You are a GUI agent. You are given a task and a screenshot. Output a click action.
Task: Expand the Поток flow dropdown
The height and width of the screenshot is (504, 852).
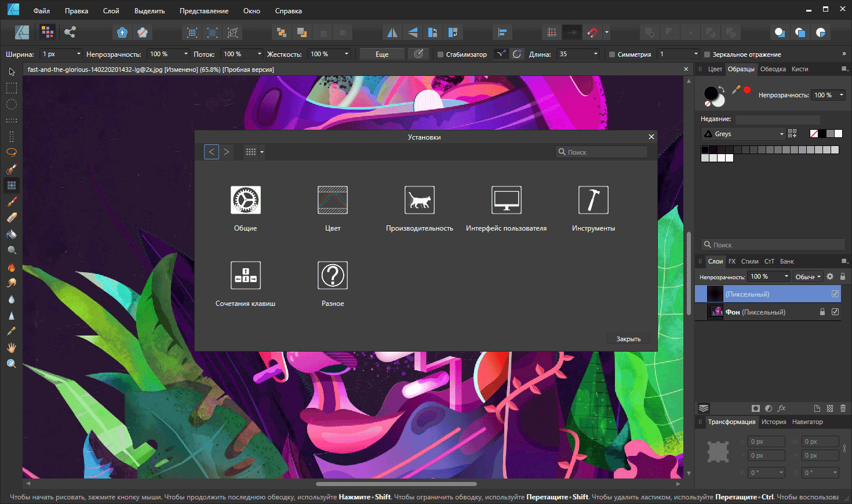pyautogui.click(x=259, y=54)
